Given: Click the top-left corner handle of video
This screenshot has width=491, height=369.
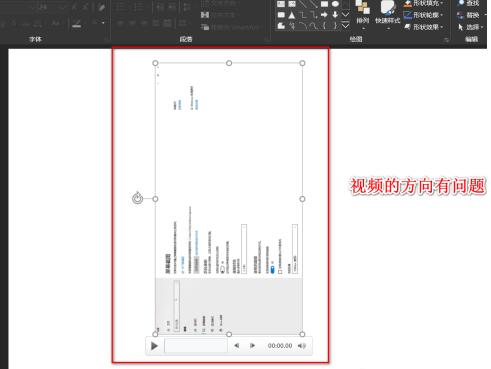Looking at the screenshot, I should [x=155, y=63].
